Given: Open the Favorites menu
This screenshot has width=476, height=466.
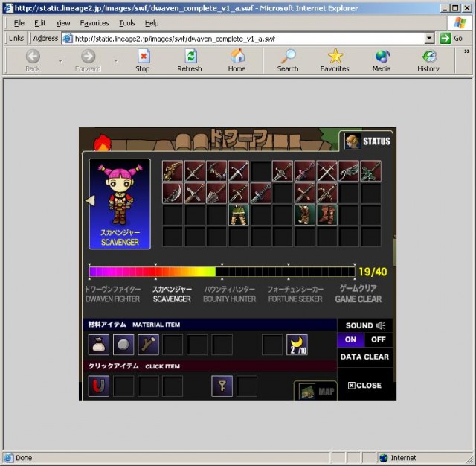Looking at the screenshot, I should click(x=94, y=23).
